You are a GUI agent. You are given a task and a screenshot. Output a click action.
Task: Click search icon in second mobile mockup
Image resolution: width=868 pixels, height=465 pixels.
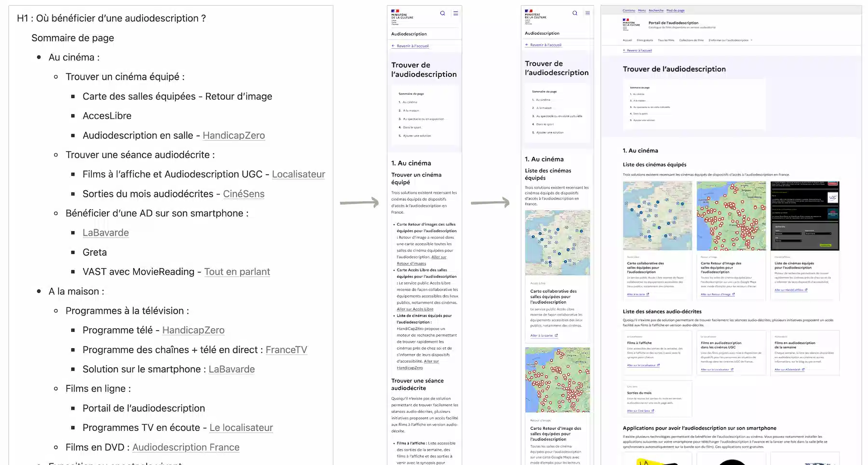[x=575, y=14]
